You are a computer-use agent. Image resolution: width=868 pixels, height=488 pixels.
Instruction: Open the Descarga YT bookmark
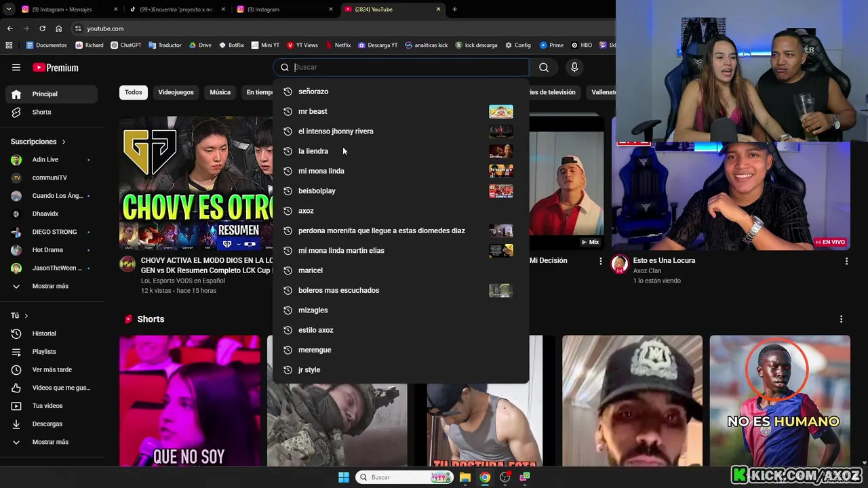(378, 45)
